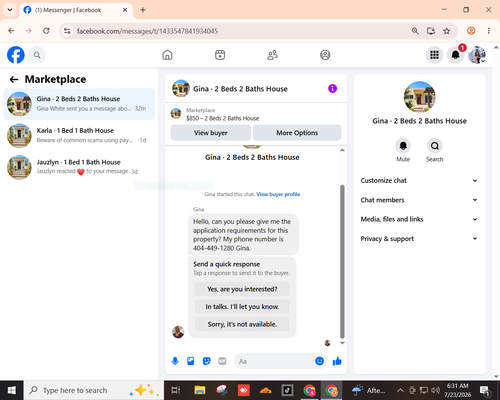Open the tab search dropdown arrow
The width and height of the screenshot is (500, 400).
10,10
